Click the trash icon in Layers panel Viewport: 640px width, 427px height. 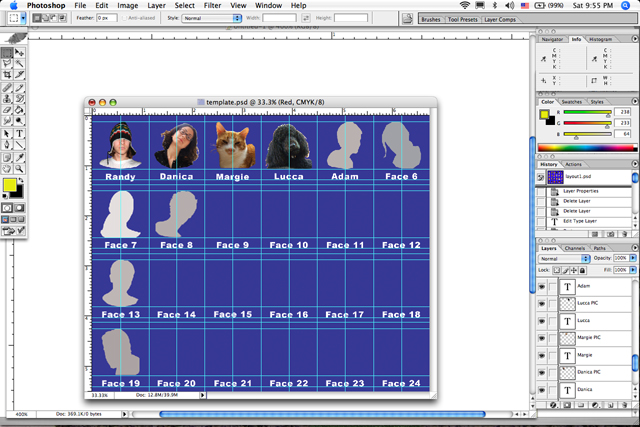[624, 405]
